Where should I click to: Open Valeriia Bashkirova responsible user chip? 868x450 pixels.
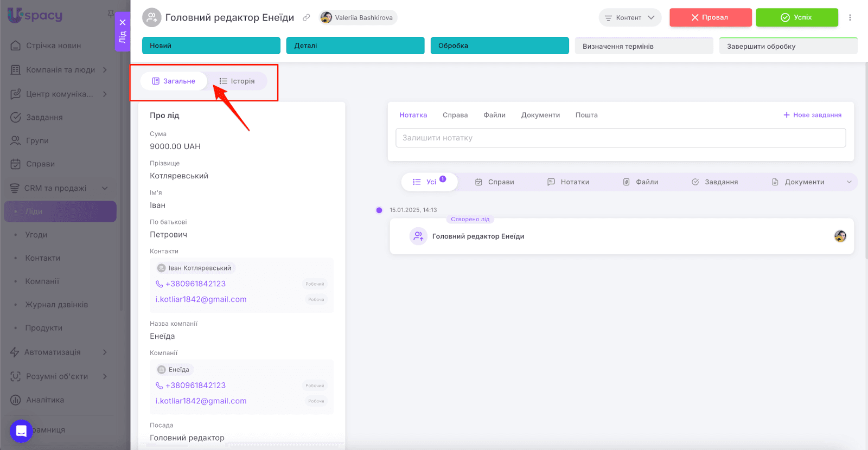(x=358, y=17)
